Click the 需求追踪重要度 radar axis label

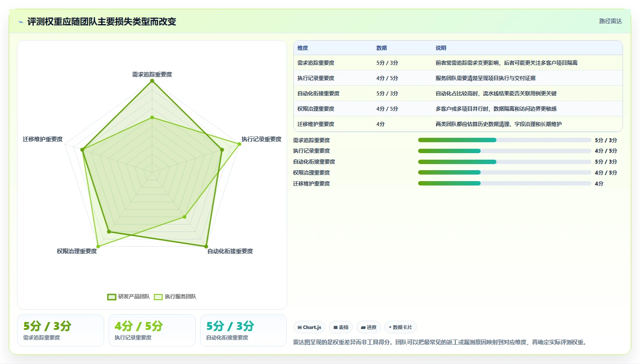(x=152, y=74)
